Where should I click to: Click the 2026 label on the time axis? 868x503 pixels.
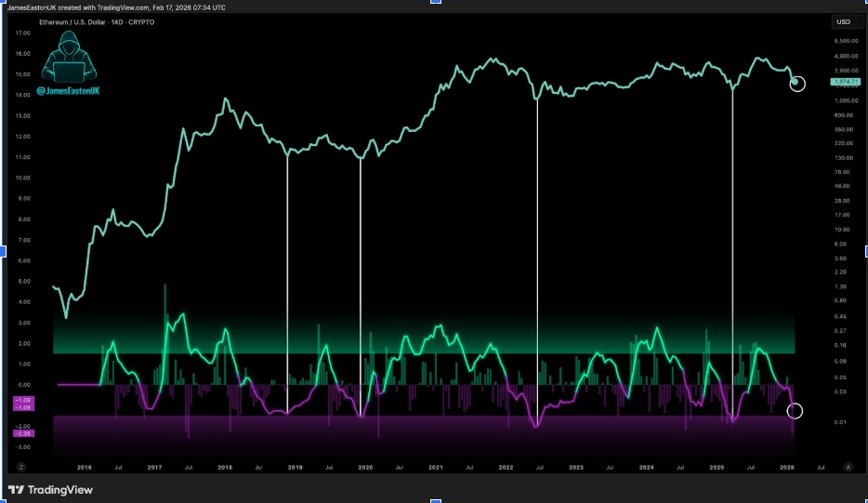pos(787,467)
